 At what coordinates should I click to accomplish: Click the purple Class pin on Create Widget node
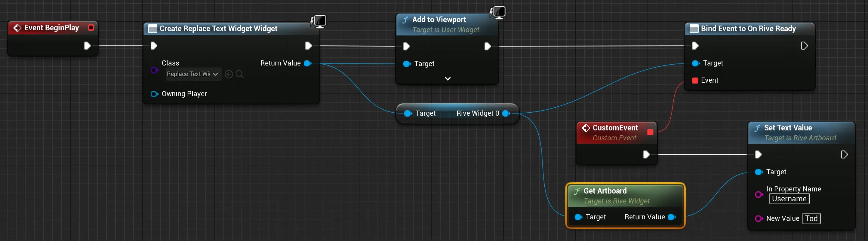(x=154, y=70)
